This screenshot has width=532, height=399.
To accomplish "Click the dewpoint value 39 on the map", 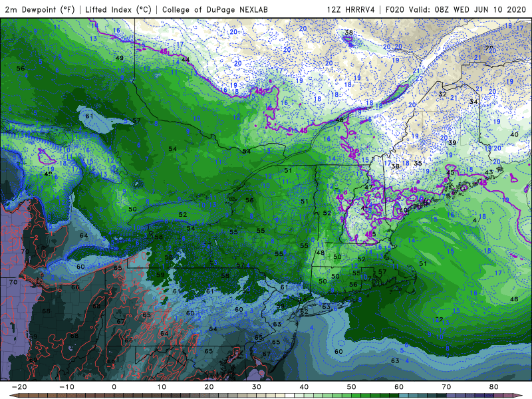I will pyautogui.click(x=452, y=143).
